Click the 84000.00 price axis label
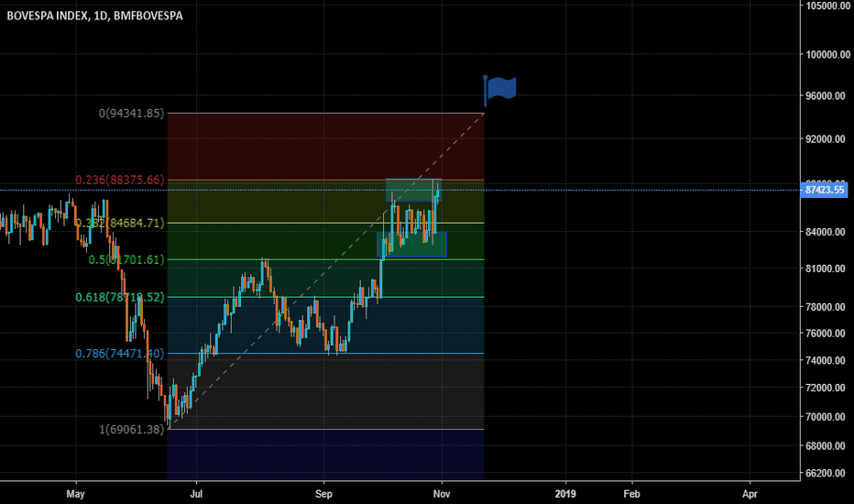 (826, 232)
